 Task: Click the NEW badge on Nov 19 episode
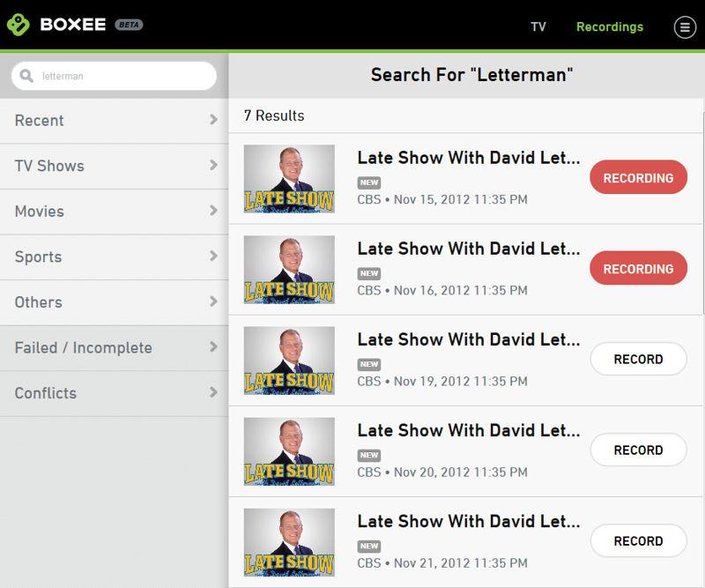point(369,364)
